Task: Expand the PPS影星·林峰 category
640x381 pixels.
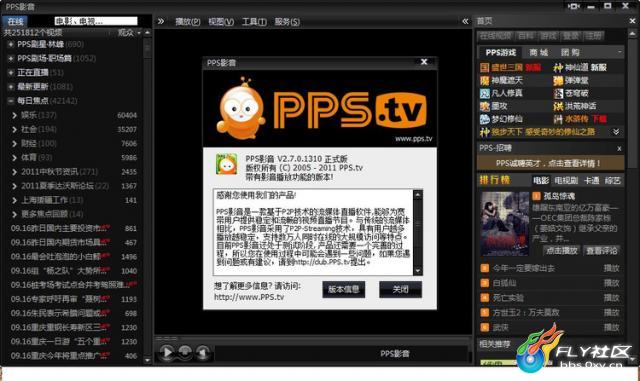Action: (x=11, y=45)
